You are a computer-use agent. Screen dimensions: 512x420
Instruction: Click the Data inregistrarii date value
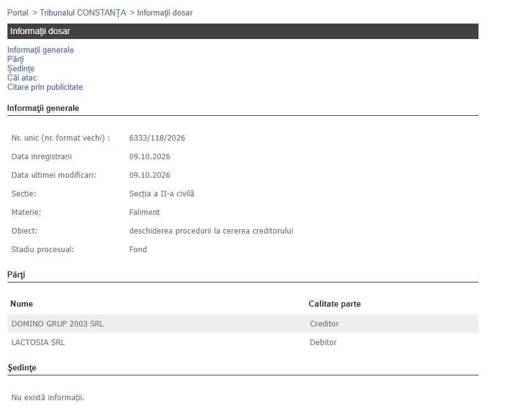149,157
